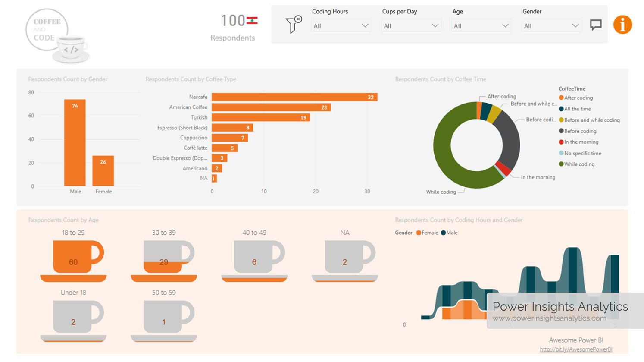Viewport: 644px width, 362px height.
Task: Select the '18 to 29' coffee cup visual
Action: [73, 259]
